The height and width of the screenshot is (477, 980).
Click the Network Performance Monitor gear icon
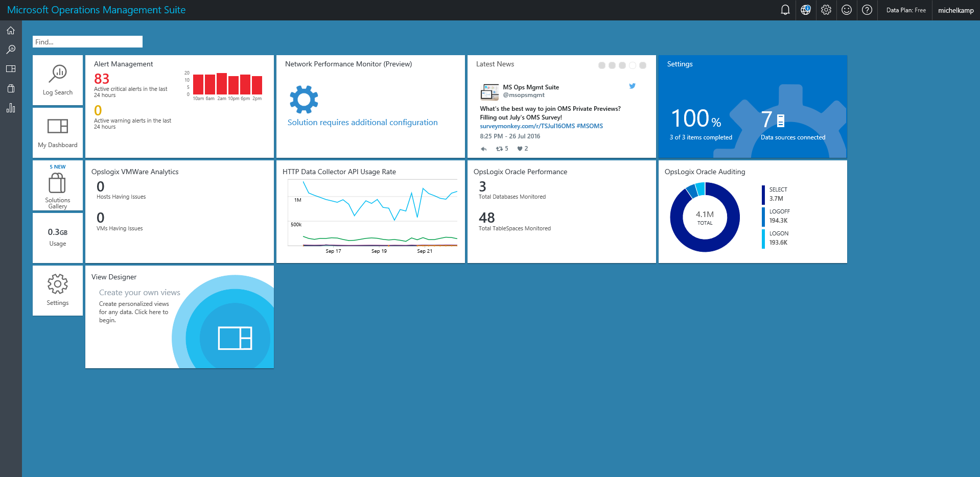pos(304,99)
